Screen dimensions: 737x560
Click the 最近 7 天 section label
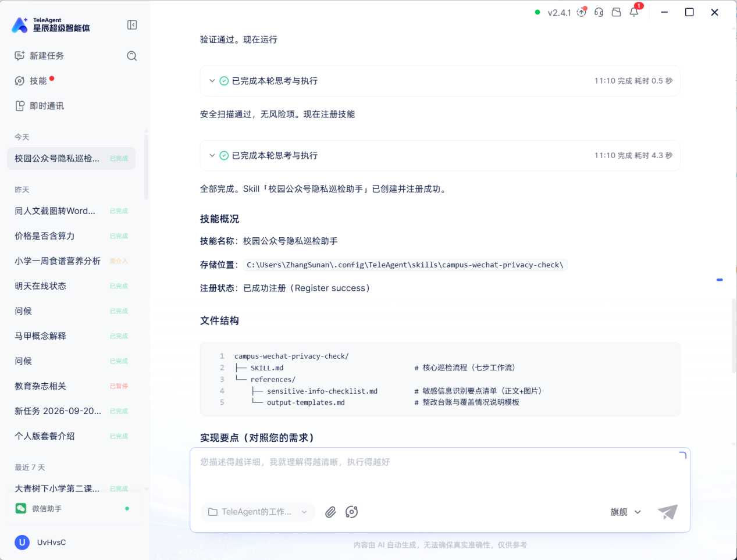pyautogui.click(x=30, y=468)
